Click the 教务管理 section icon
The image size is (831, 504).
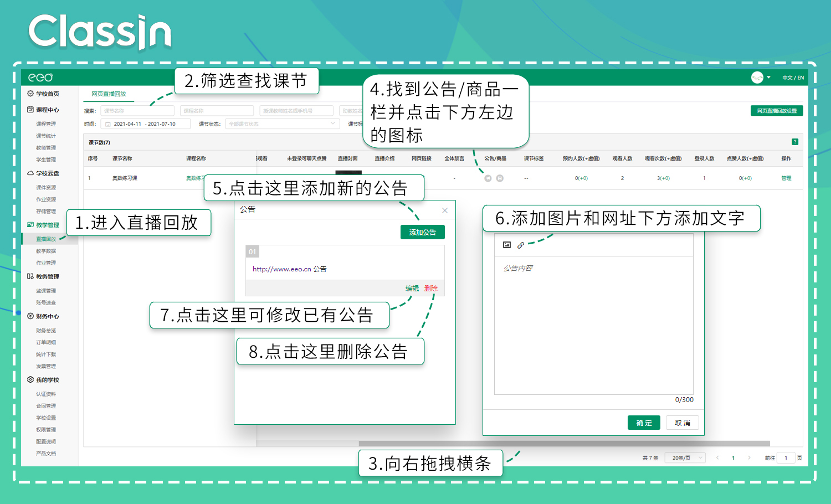pyautogui.click(x=30, y=276)
